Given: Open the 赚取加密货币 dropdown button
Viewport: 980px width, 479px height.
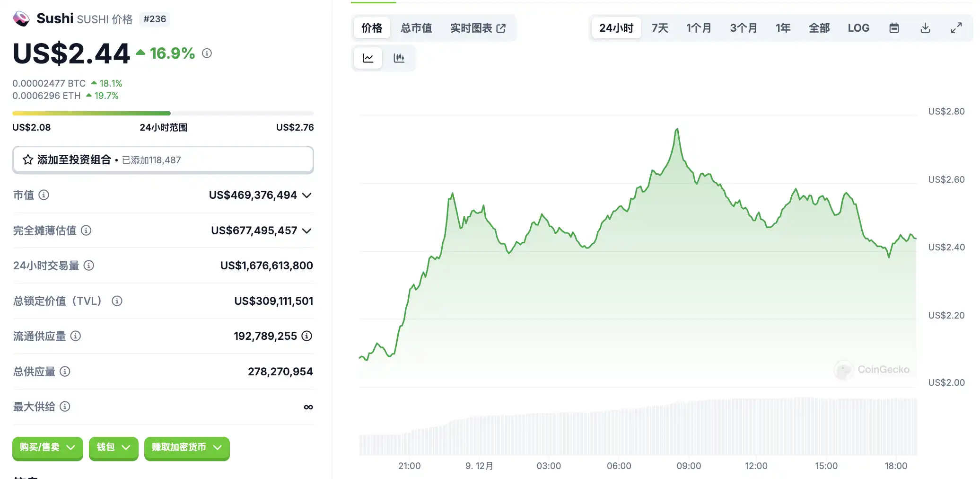Looking at the screenshot, I should coord(186,448).
